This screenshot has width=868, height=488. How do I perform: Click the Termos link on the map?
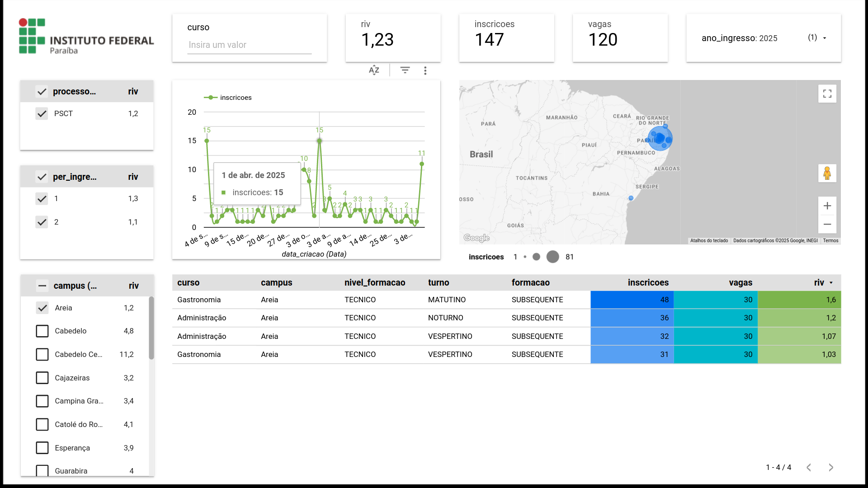[x=830, y=240]
